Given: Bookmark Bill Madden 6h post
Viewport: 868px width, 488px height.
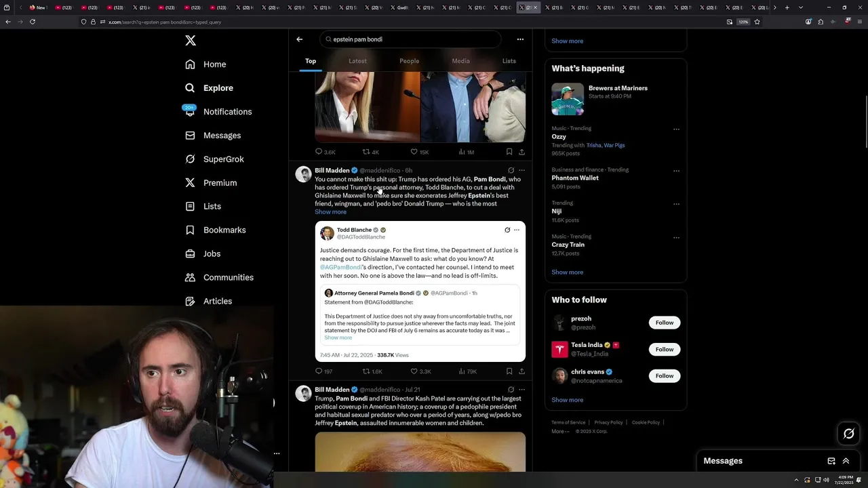Looking at the screenshot, I should 509,371.
